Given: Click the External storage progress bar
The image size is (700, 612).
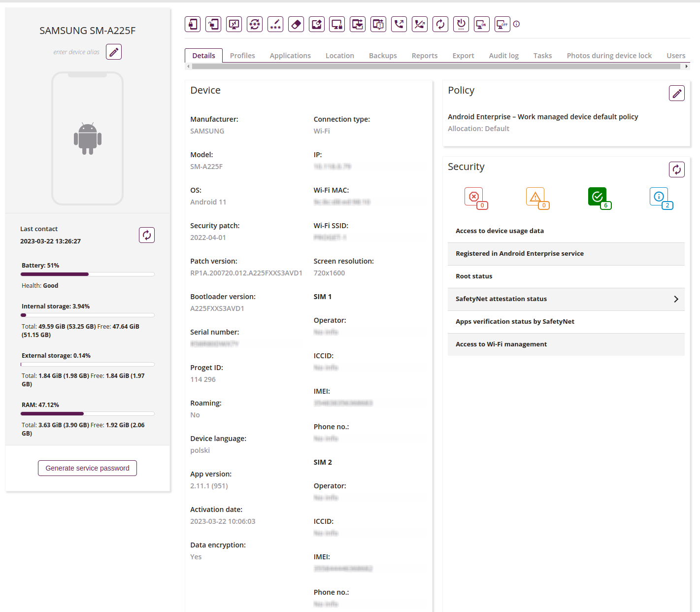Looking at the screenshot, I should (88, 364).
